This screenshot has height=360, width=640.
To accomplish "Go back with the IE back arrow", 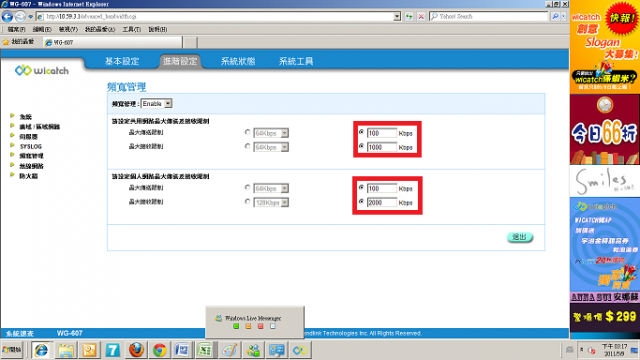I will pos(7,16).
